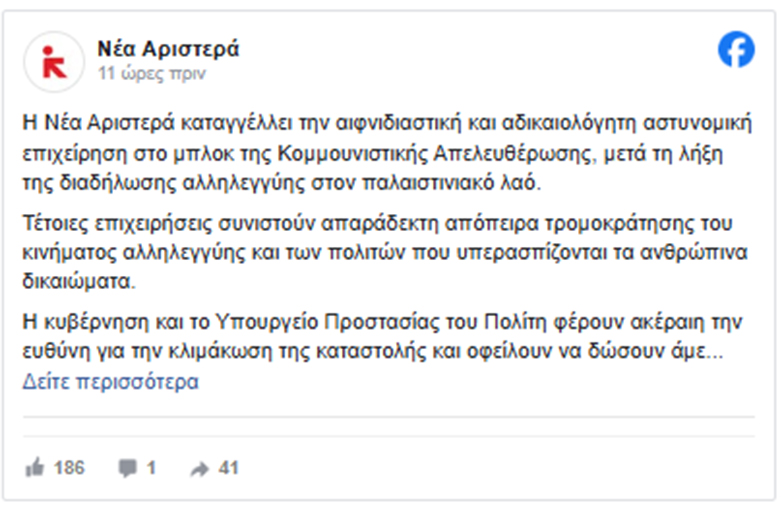This screenshot has width=782, height=505.
Task: Click the 186 likes count
Action: pos(69,467)
